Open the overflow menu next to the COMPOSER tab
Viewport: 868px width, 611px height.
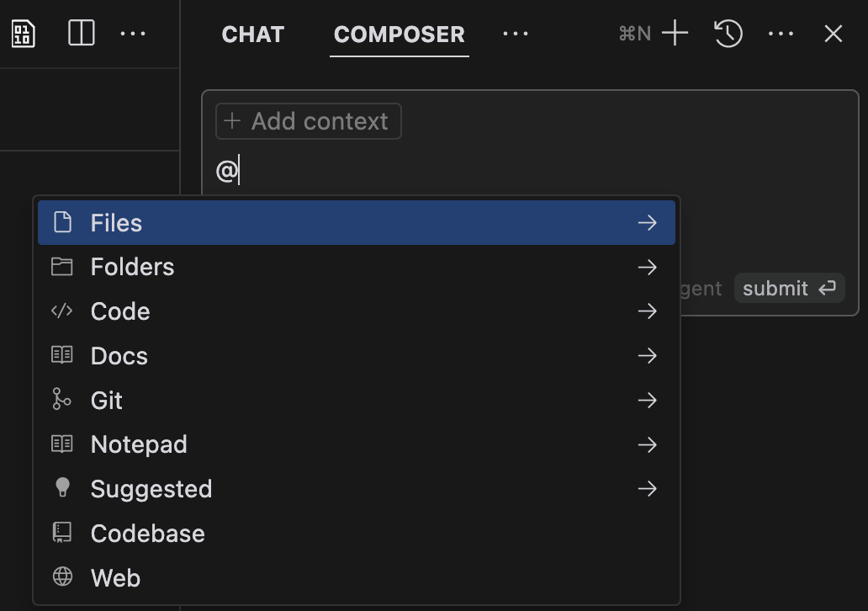tap(516, 34)
